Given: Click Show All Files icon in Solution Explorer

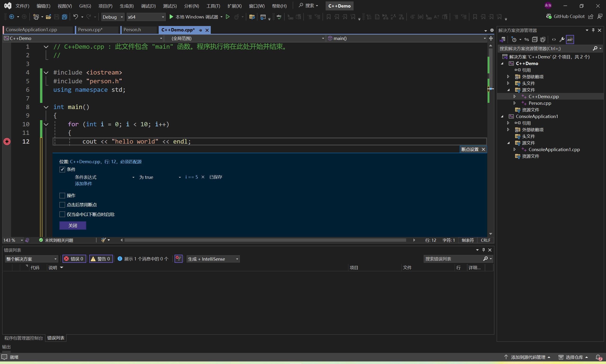Looking at the screenshot, I should click(x=543, y=39).
